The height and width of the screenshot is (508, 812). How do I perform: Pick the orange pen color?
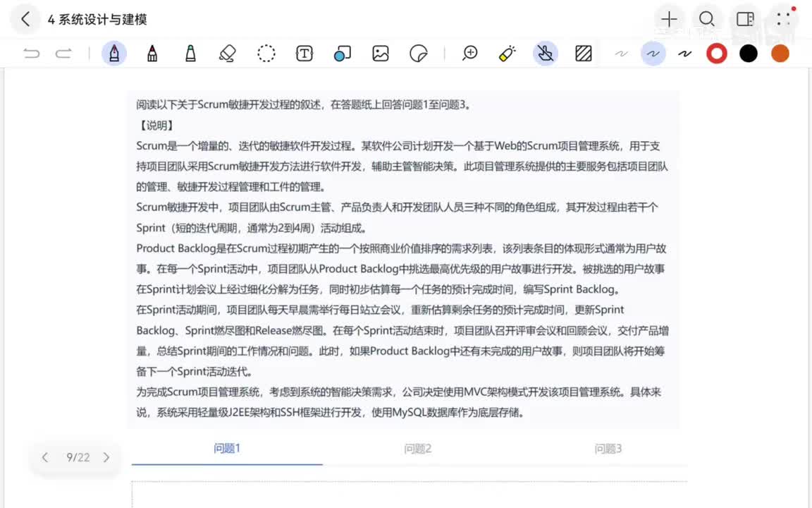(x=780, y=54)
